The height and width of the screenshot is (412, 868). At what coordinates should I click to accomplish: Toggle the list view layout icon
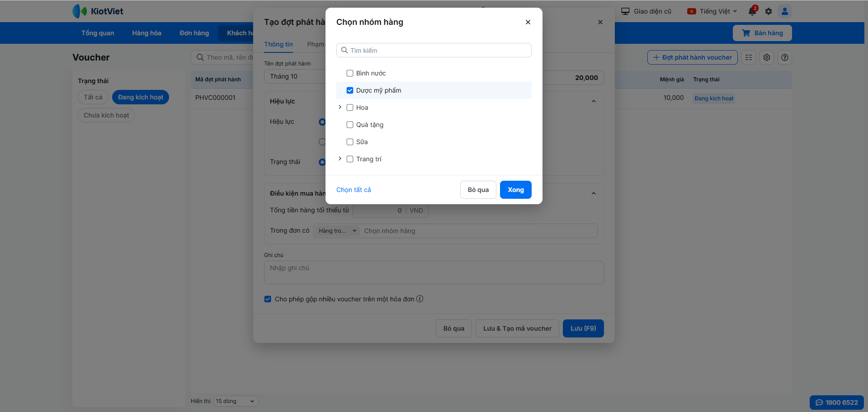click(749, 57)
